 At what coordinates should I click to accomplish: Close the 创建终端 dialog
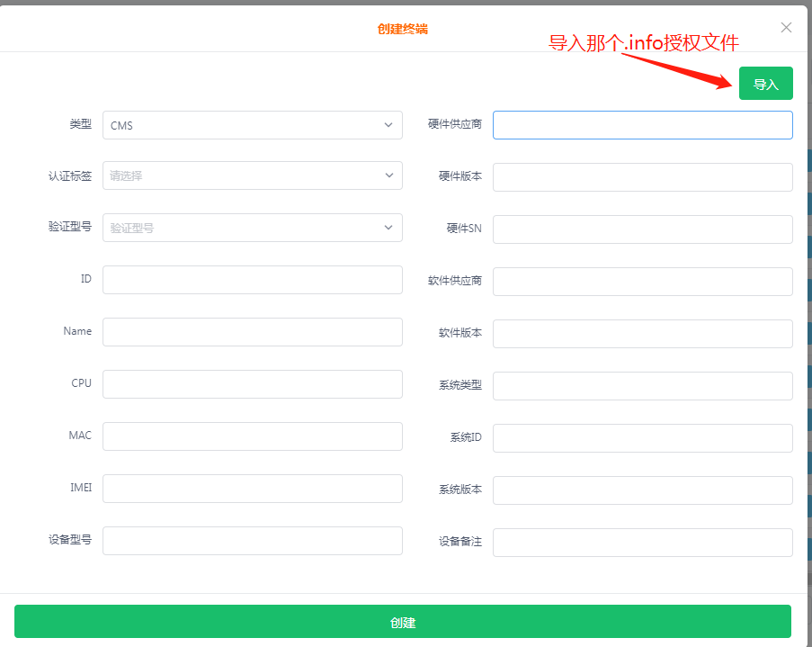coord(786,28)
